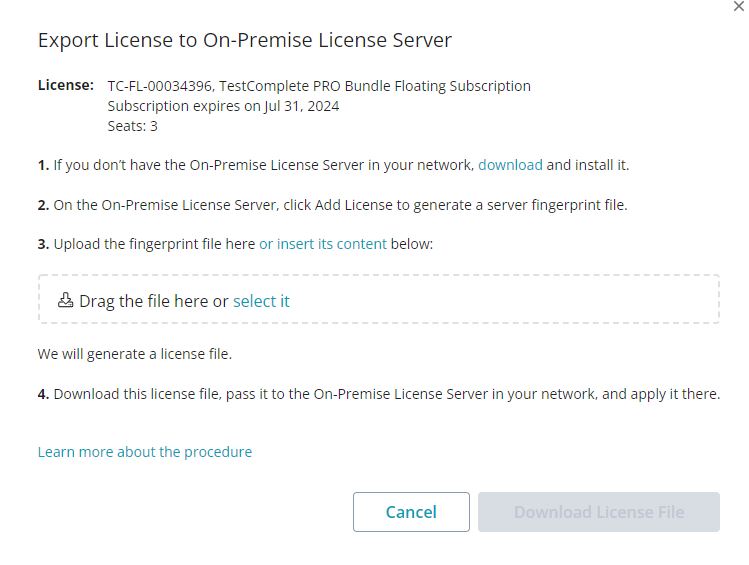Image resolution: width=749 pixels, height=565 pixels.
Task: Click the fingerprint file drop zone
Action: pos(379,299)
